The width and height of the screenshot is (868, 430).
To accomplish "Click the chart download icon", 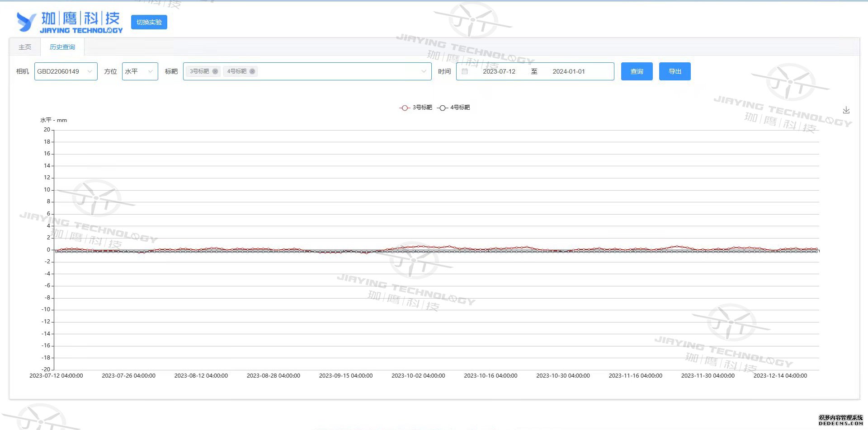I will [x=846, y=110].
